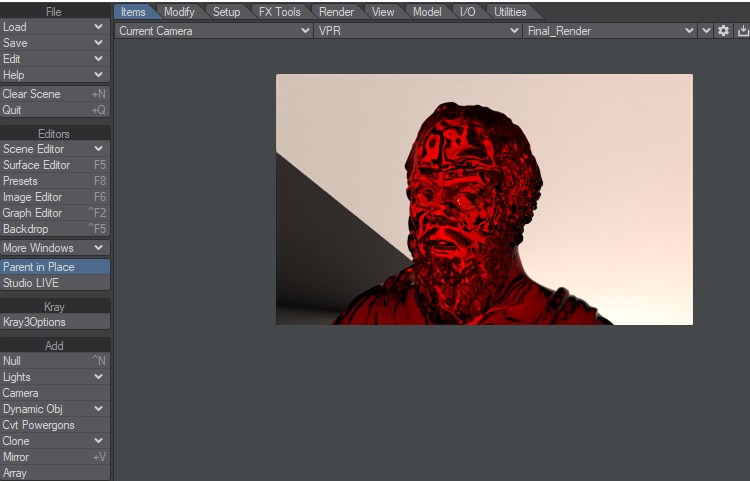This screenshot has width=750, height=481.
Task: Open Kray3Options panel
Action: coord(54,322)
